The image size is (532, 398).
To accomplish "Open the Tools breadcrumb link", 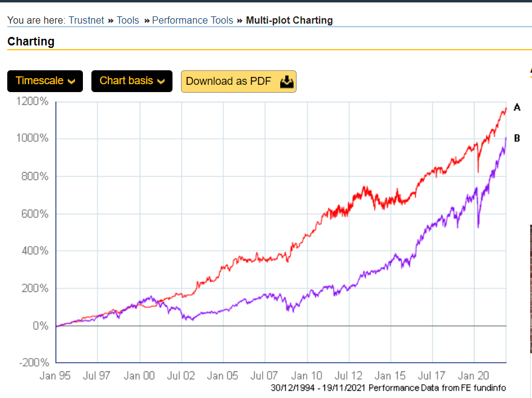I will coord(128,21).
